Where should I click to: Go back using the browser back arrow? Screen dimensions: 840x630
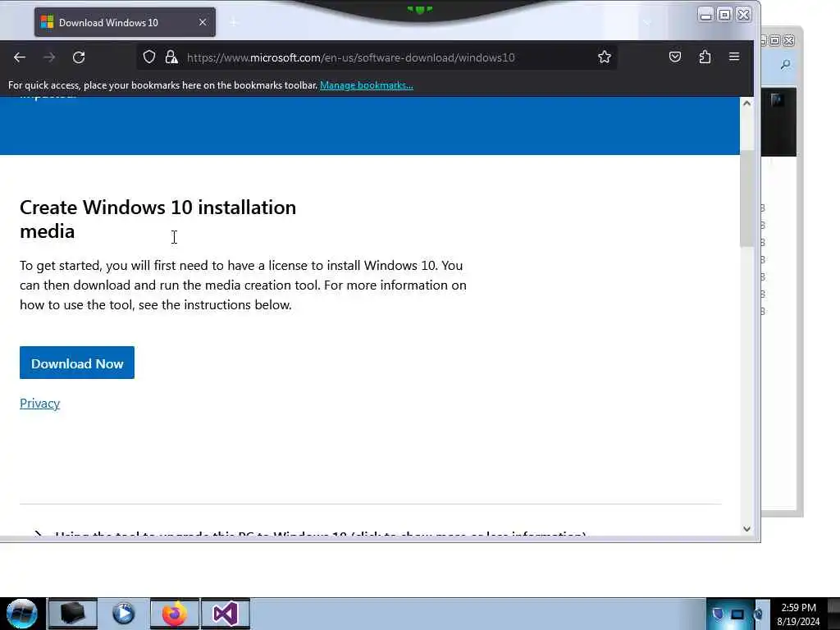tap(20, 57)
